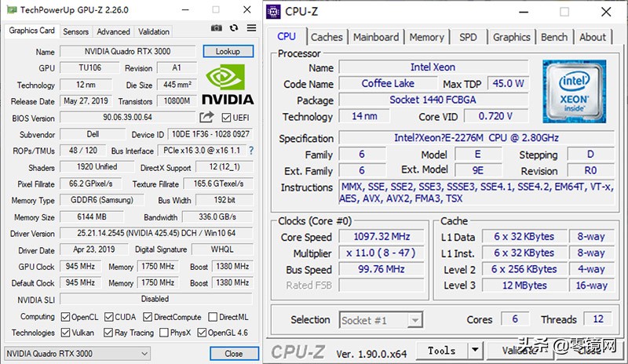
Task: Click the CPU-Z title bar app icon
Action: click(x=273, y=12)
